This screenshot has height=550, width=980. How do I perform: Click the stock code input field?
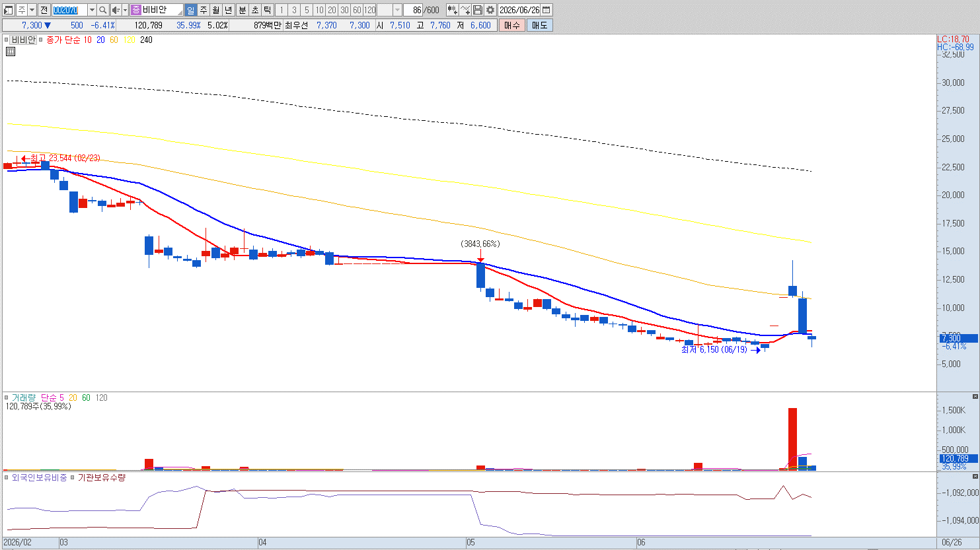click(69, 10)
